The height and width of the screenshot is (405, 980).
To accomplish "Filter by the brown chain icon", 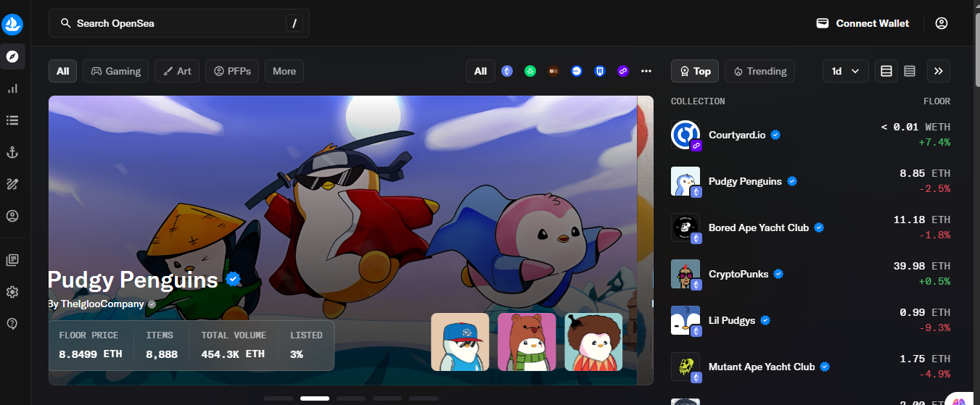I will coord(553,71).
